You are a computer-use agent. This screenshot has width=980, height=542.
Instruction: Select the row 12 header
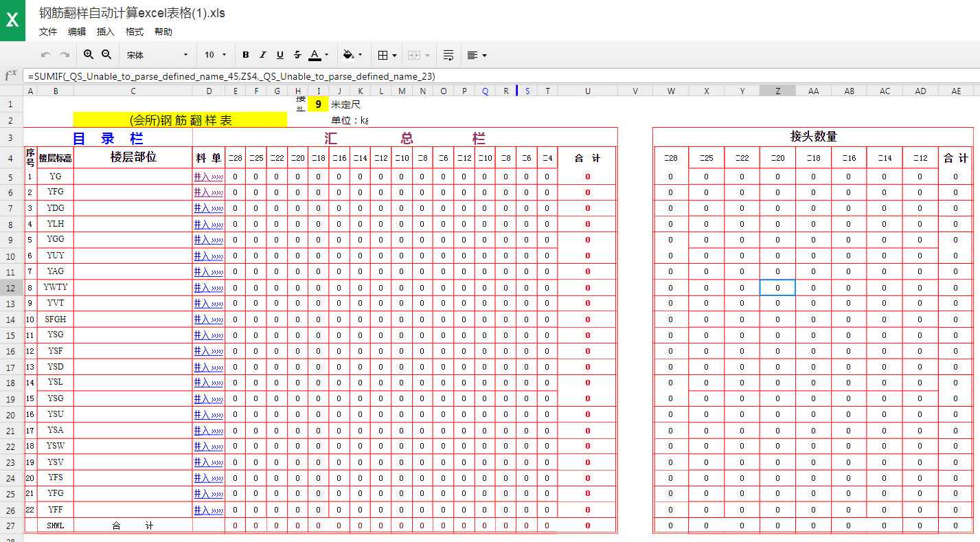tap(11, 288)
